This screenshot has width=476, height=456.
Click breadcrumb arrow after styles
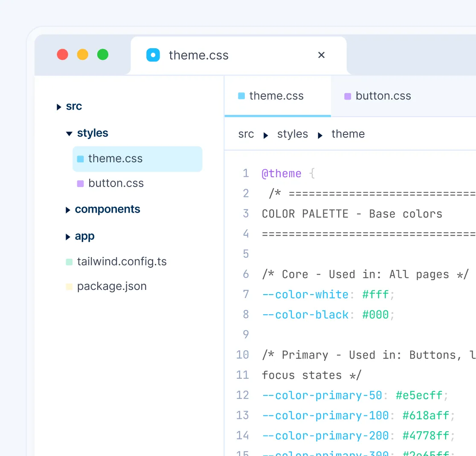pos(320,135)
